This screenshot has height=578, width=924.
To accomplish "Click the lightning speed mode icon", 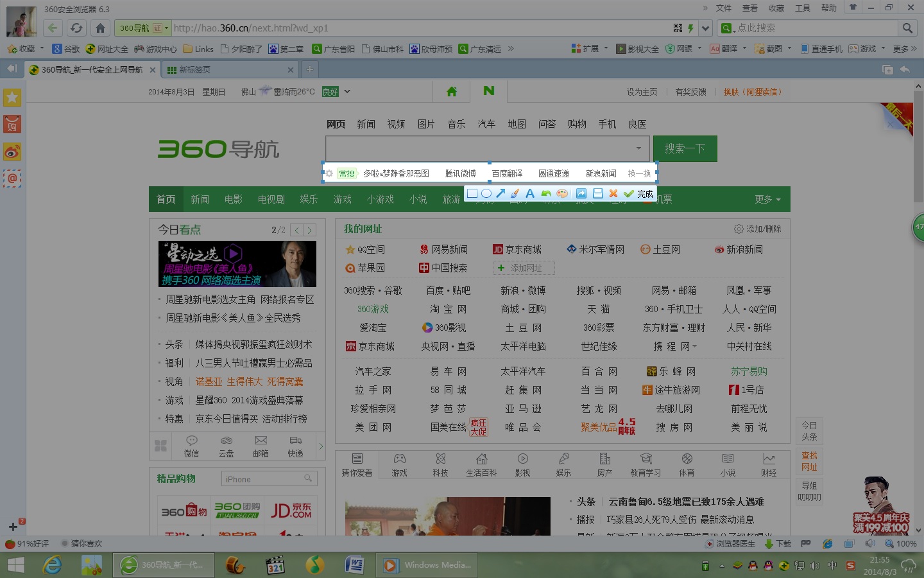I will [690, 28].
